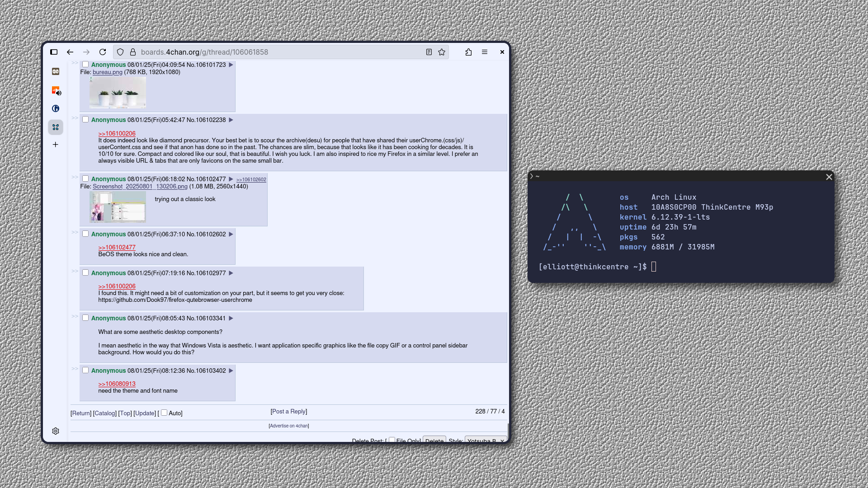
Task: Select the active 4chan tab in sidebar
Action: coord(56,127)
